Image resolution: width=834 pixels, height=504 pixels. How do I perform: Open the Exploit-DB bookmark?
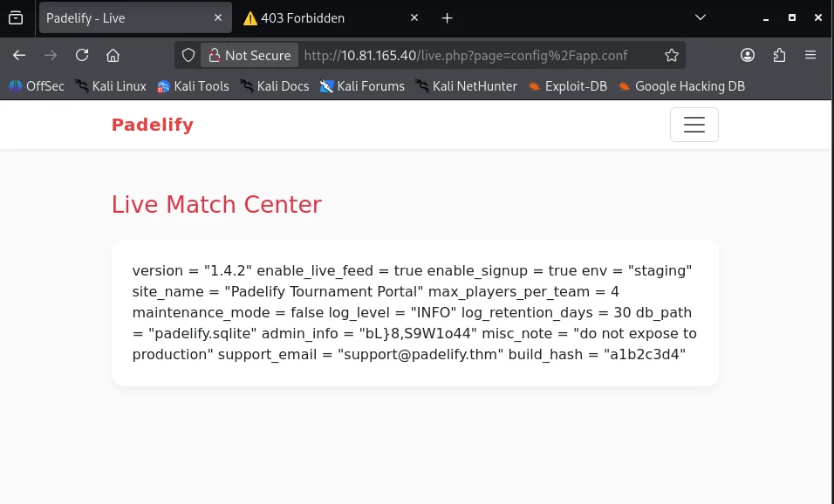point(567,85)
